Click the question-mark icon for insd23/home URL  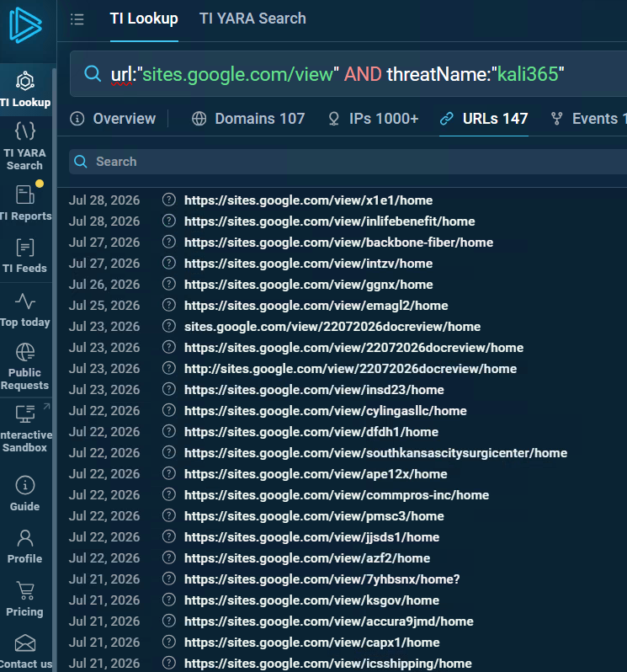[x=169, y=389]
